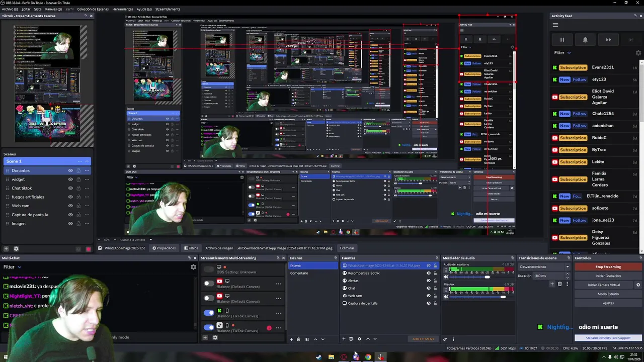This screenshot has width=644, height=362.
Task: Open Ajustes in Controles
Action: coord(608,303)
